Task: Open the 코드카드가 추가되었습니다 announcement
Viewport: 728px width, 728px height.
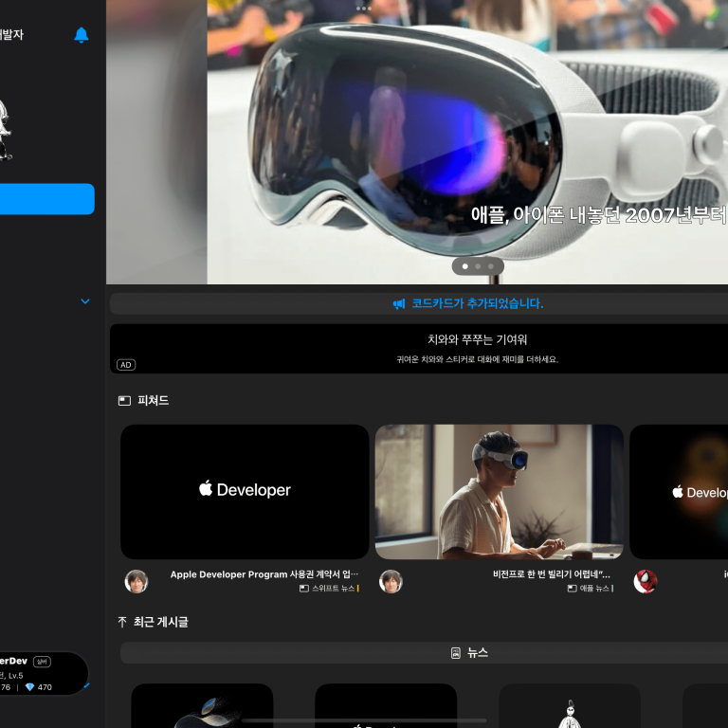Action: coord(477,304)
